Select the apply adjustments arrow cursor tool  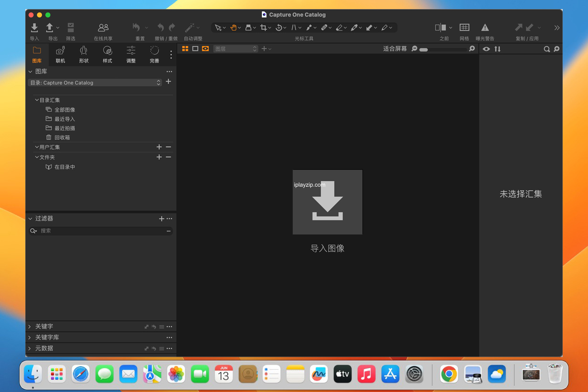click(369, 28)
